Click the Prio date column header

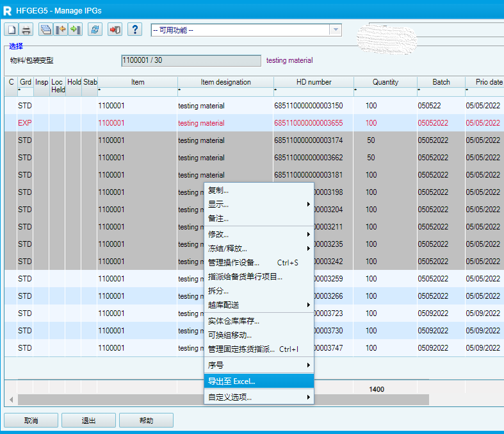[485, 82]
